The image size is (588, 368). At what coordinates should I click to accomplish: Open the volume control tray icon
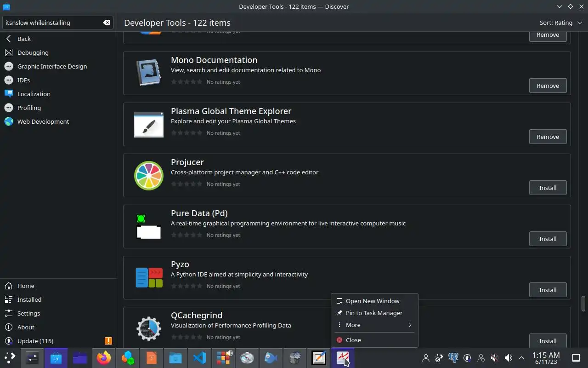(509, 358)
